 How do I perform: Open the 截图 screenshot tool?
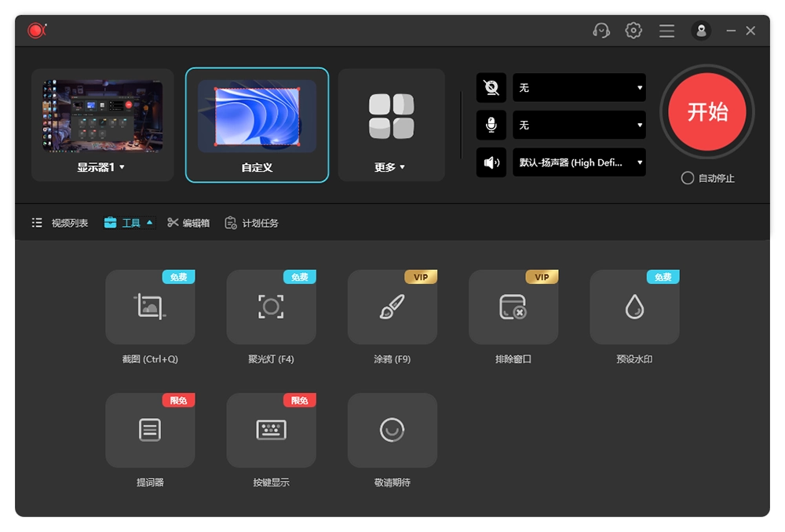pos(150,307)
